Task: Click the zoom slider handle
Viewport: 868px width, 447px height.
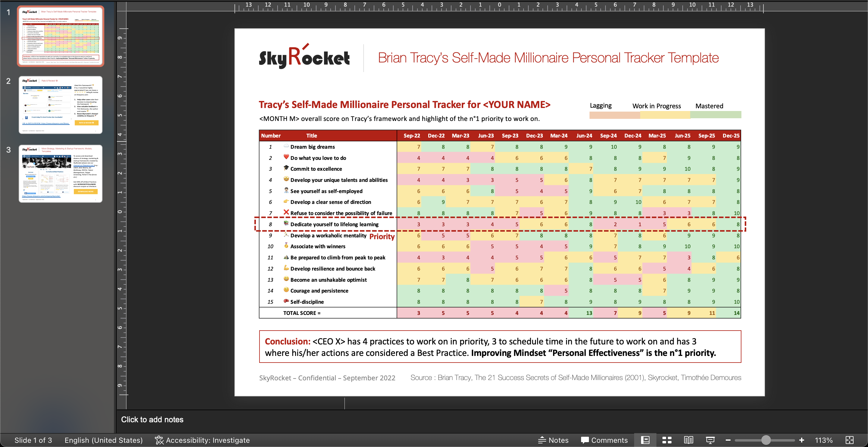Action: pyautogui.click(x=766, y=440)
